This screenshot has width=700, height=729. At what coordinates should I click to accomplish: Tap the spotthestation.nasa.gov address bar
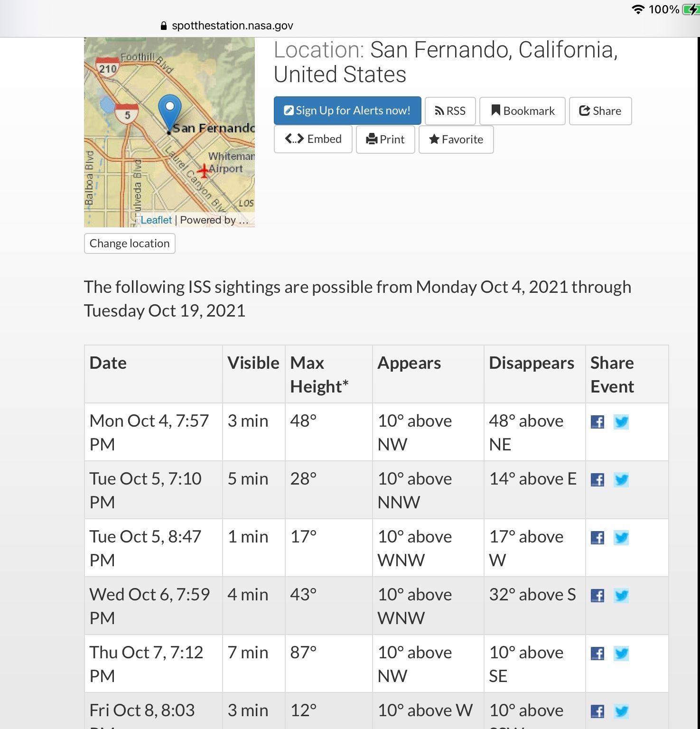(233, 26)
